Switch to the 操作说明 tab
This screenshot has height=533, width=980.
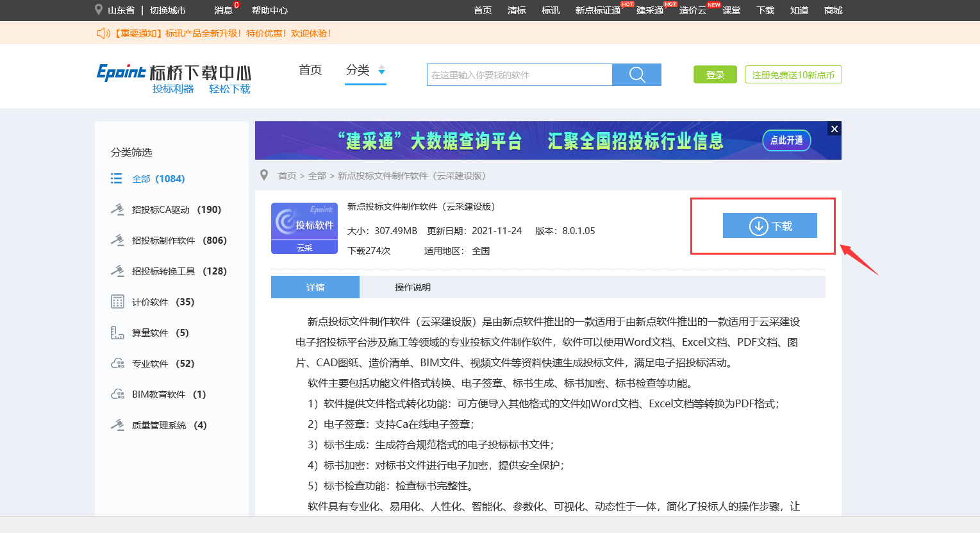(x=413, y=287)
